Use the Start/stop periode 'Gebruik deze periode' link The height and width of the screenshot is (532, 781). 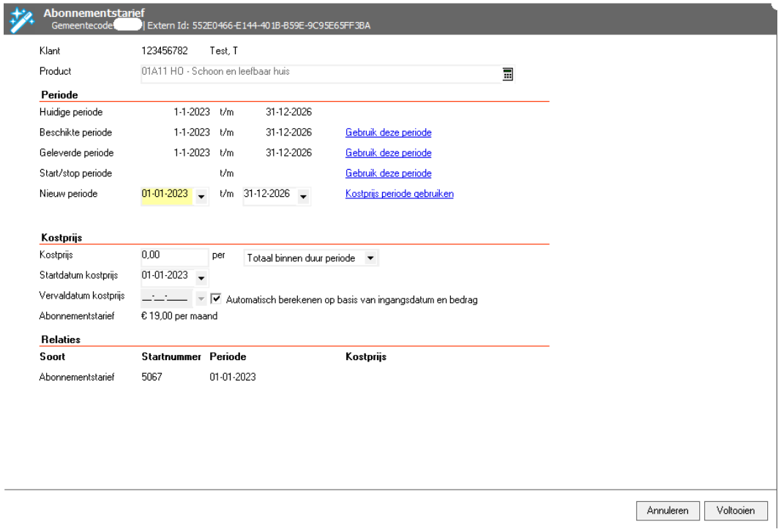click(388, 173)
